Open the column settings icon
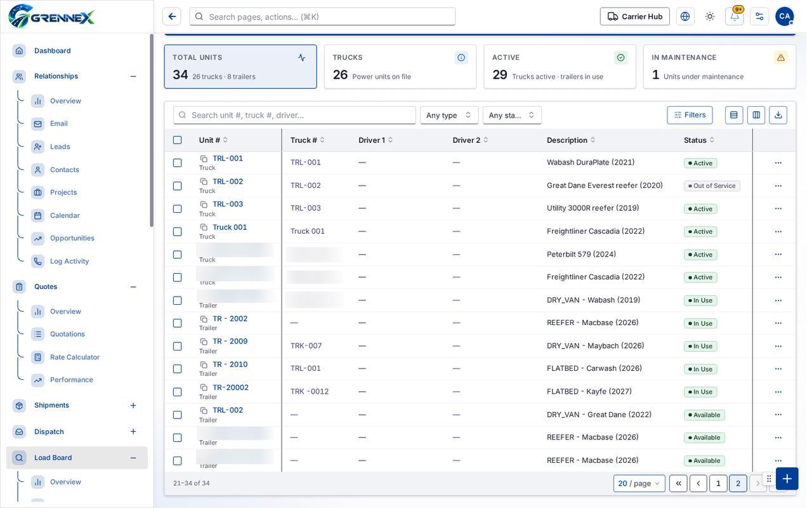 [x=756, y=115]
